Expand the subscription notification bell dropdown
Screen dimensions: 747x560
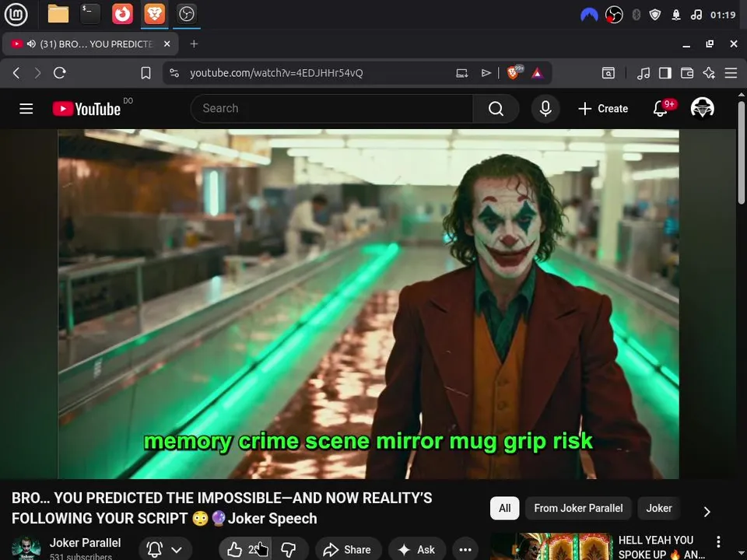click(165, 550)
